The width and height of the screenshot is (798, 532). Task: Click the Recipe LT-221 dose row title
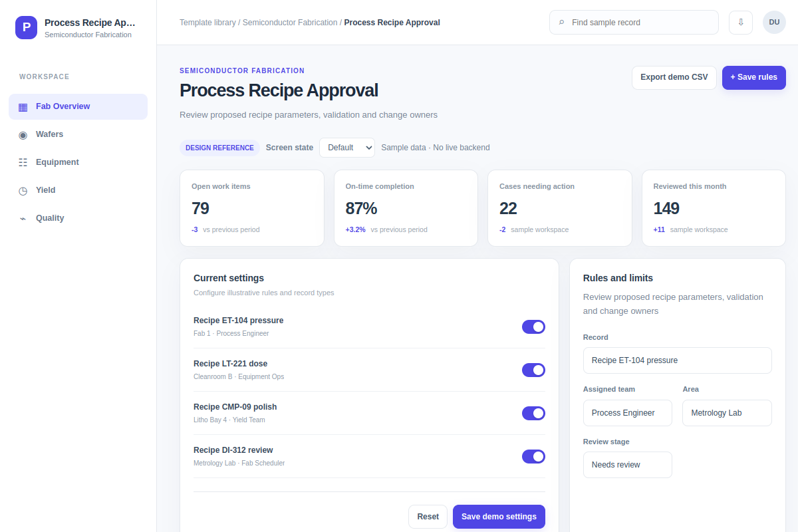230,364
